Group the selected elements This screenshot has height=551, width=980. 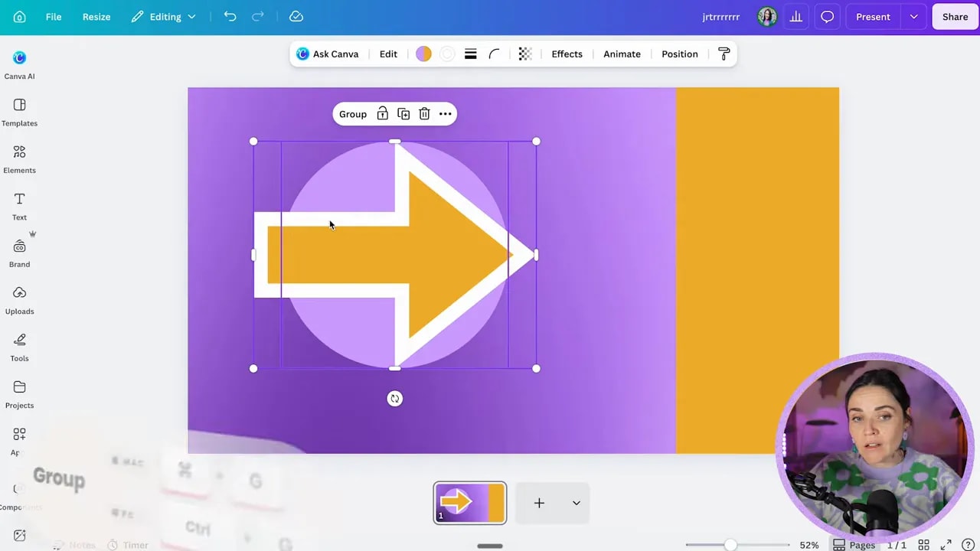click(x=353, y=114)
